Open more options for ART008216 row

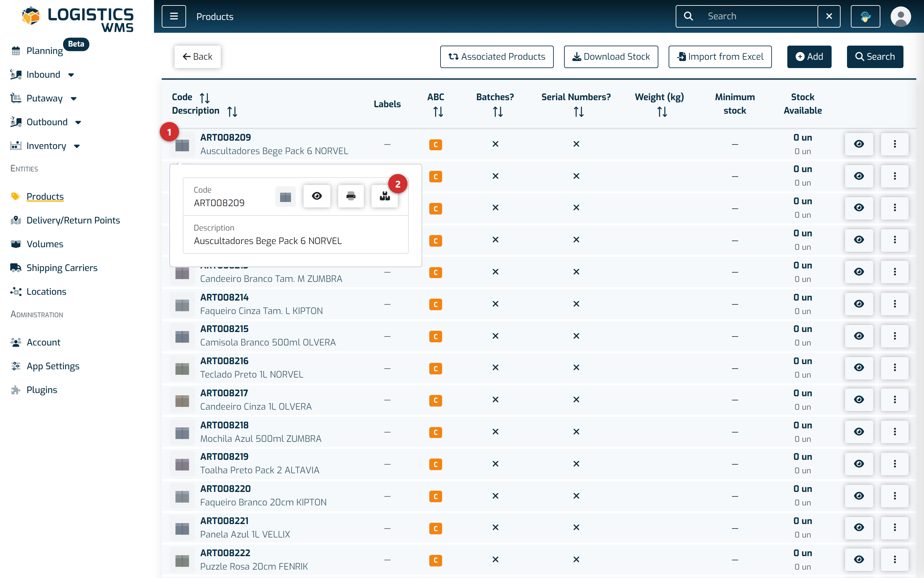tap(894, 367)
